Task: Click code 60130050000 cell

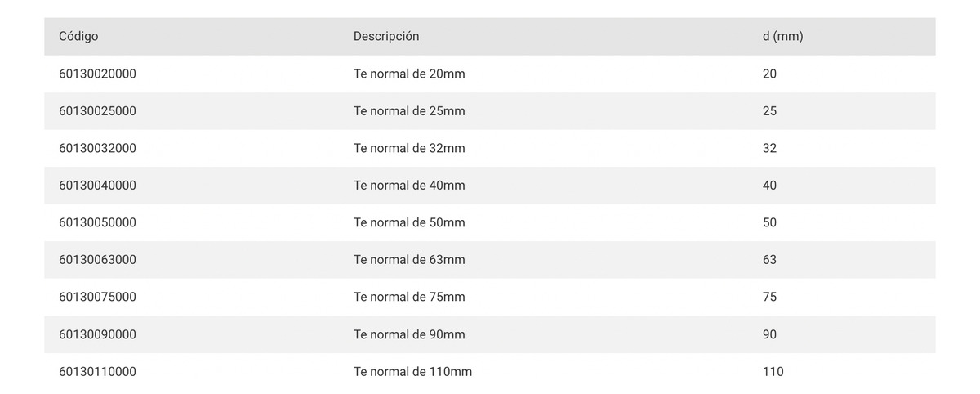Action: click(97, 222)
